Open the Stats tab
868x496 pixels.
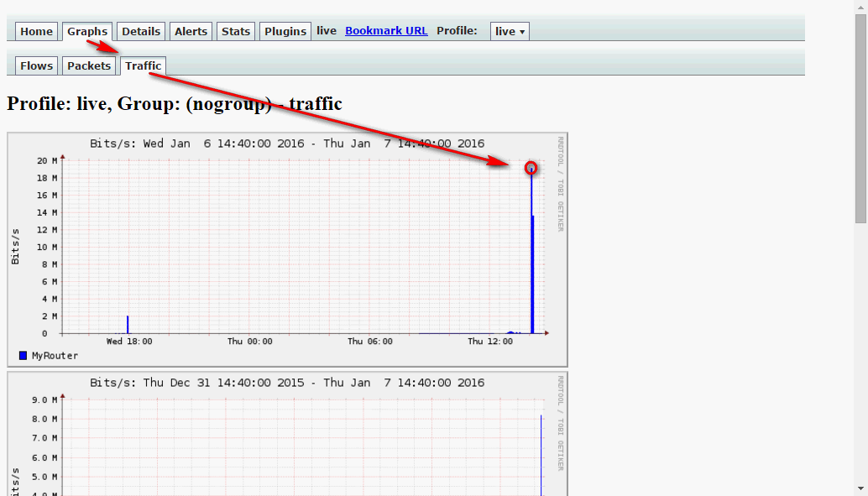(x=236, y=32)
